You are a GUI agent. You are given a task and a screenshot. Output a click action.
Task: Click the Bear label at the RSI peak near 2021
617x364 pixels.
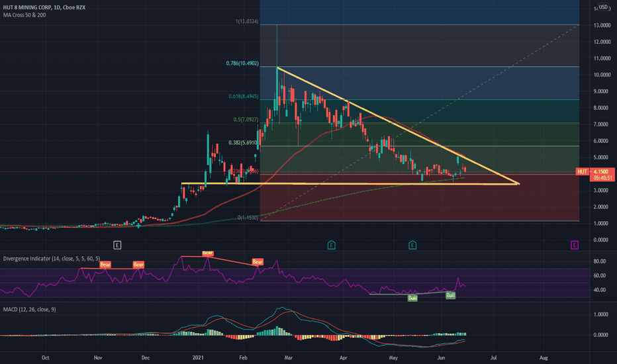click(x=207, y=253)
